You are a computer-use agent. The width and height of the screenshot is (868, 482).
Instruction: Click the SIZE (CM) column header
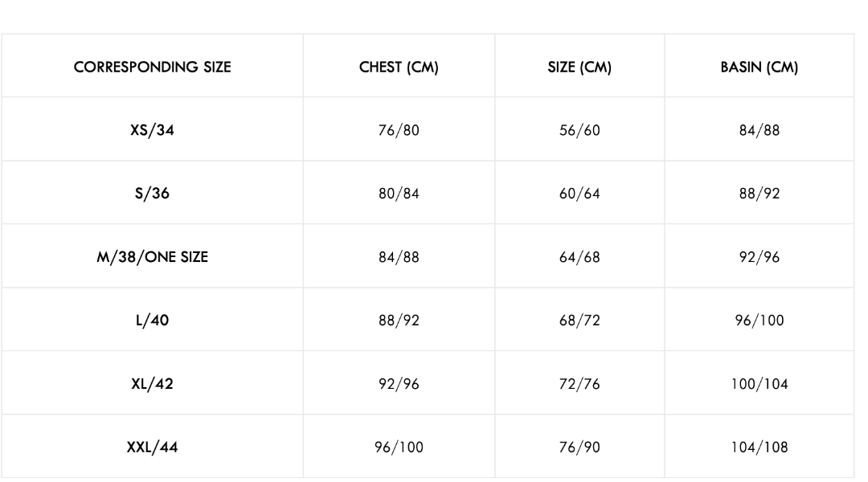pyautogui.click(x=579, y=67)
